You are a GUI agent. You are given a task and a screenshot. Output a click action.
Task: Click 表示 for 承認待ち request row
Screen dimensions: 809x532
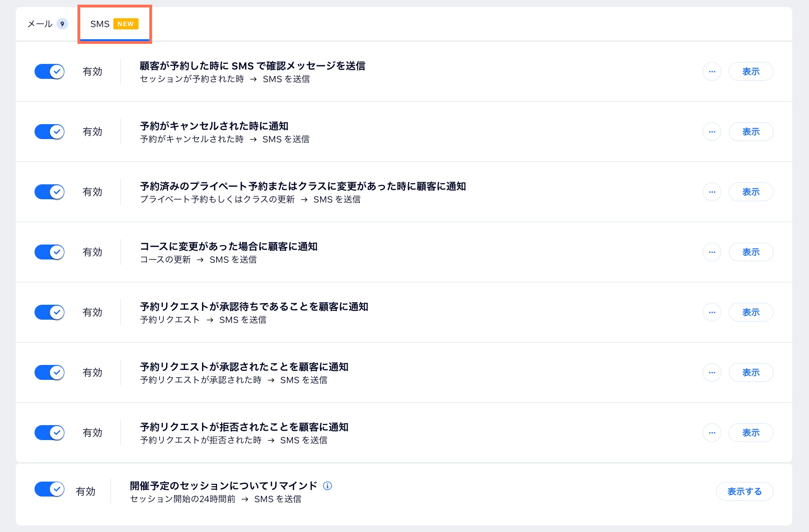coord(751,312)
